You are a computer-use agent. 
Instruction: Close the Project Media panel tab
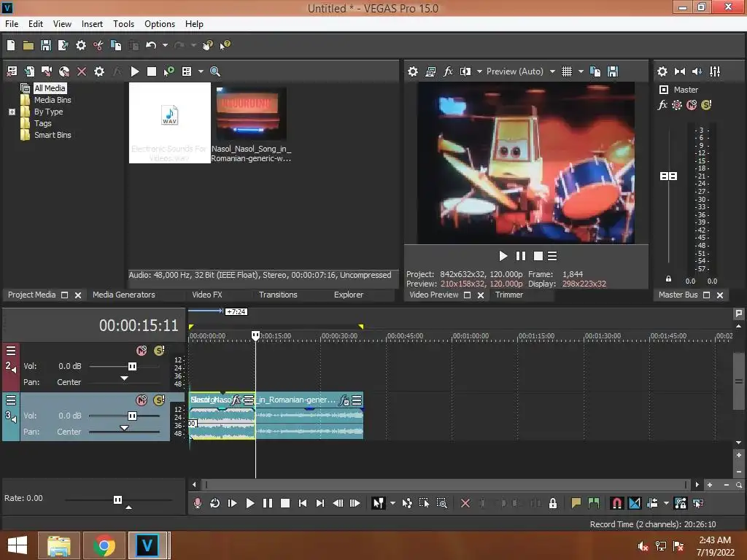click(x=77, y=295)
